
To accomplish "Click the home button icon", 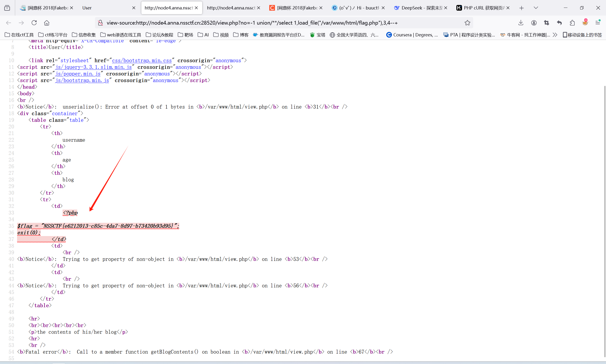I will (x=47, y=23).
